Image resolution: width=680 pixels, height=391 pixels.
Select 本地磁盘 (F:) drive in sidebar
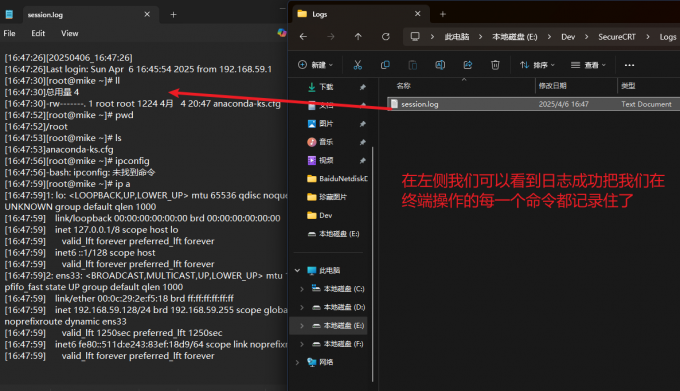[x=339, y=344]
